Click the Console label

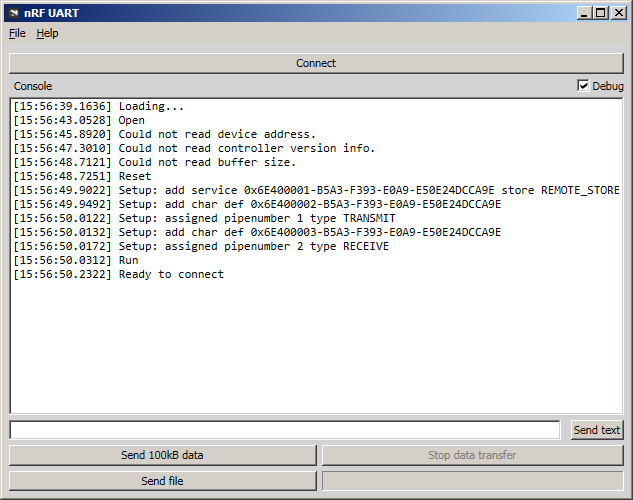point(33,86)
